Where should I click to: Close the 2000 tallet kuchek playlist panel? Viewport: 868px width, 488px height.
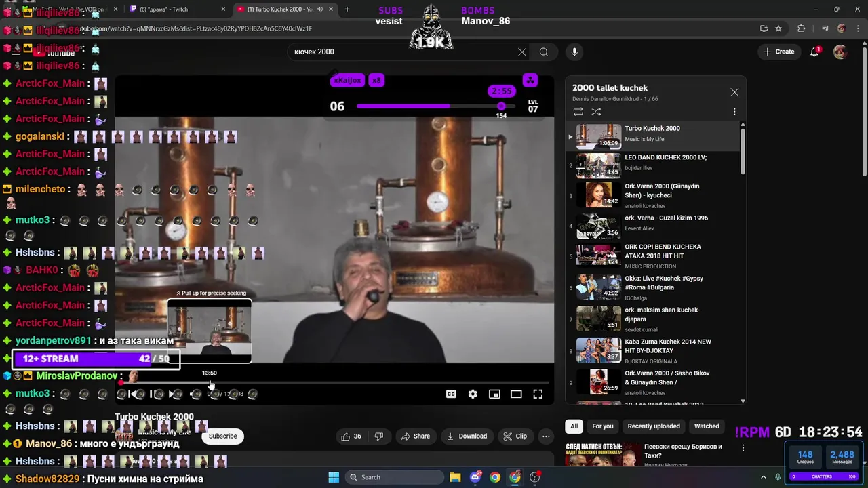[x=734, y=92]
